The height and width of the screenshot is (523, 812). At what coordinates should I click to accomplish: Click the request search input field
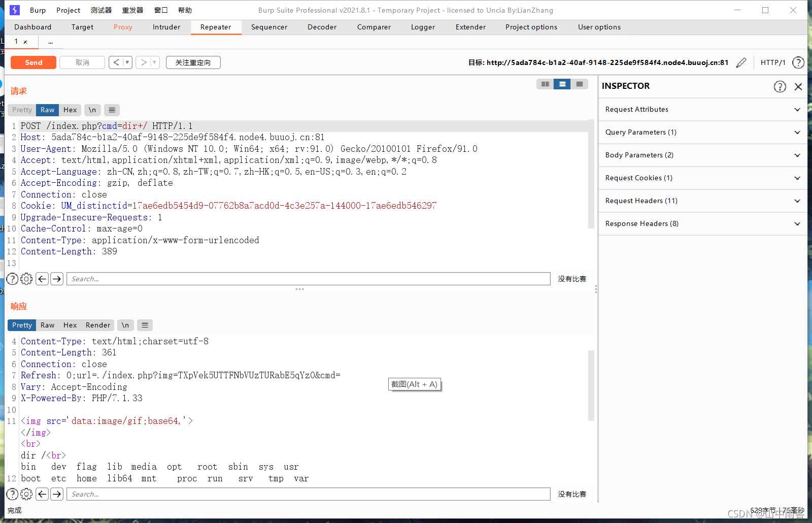tap(309, 279)
